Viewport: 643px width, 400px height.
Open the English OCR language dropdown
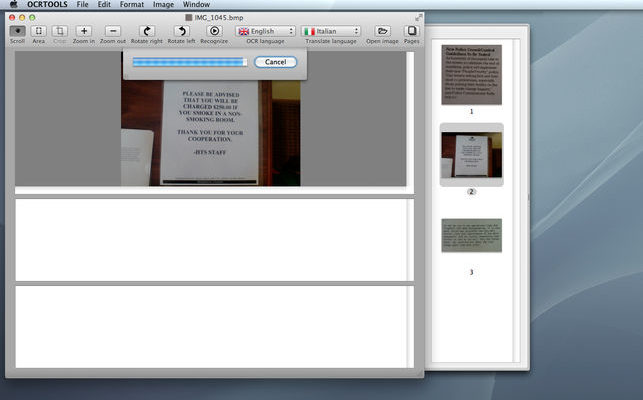[x=266, y=32]
